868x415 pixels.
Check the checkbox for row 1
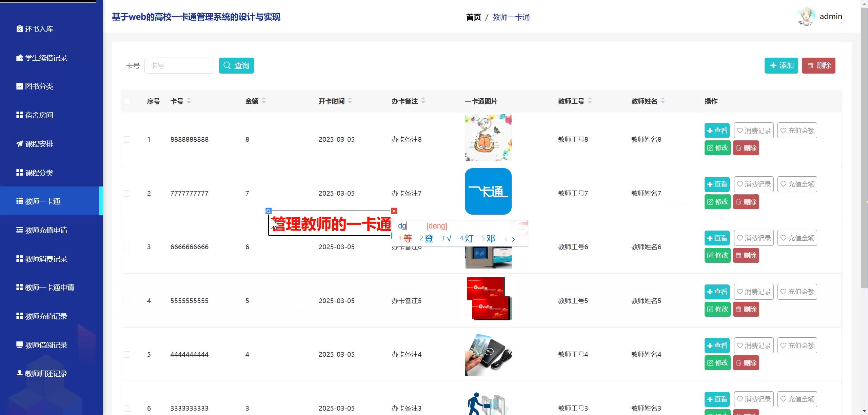pos(127,139)
